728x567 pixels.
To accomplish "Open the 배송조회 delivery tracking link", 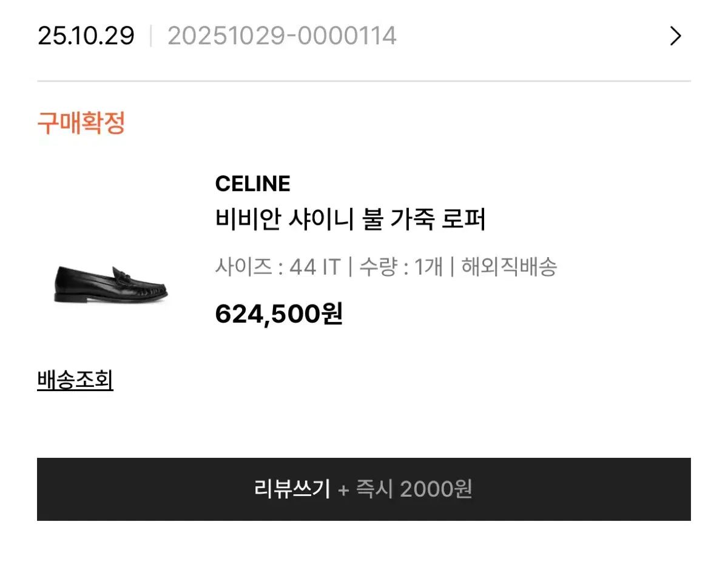I will (75, 380).
